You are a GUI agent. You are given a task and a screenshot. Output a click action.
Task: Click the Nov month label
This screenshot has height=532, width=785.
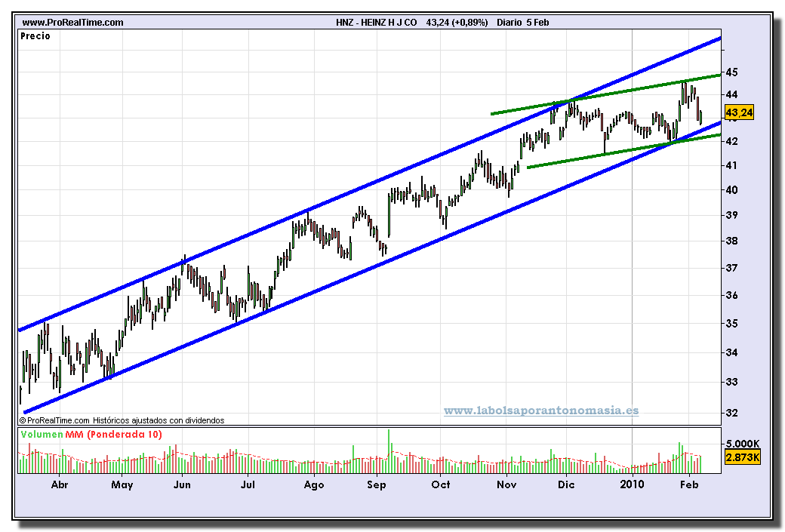[x=506, y=485]
